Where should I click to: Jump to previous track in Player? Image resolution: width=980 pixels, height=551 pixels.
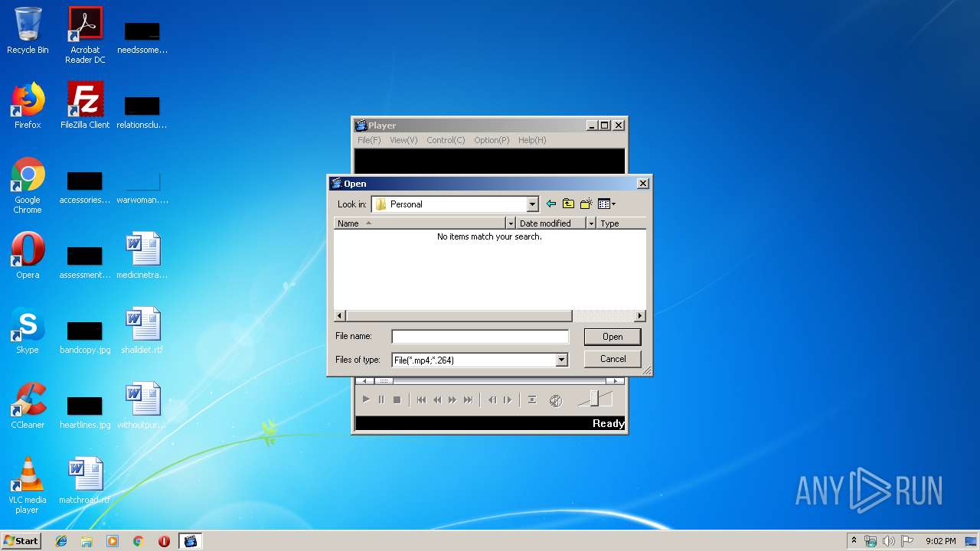coord(421,400)
